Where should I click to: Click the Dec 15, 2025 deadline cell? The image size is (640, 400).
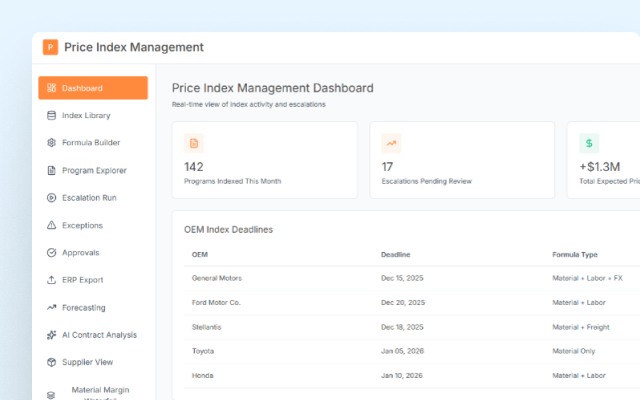(402, 278)
